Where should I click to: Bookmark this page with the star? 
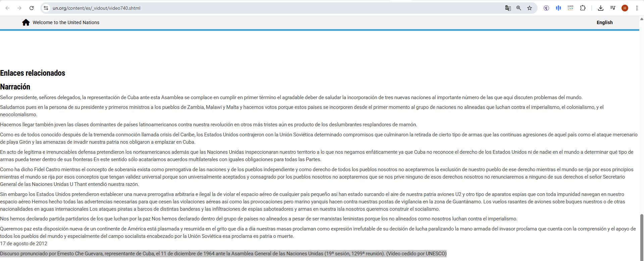(530, 8)
